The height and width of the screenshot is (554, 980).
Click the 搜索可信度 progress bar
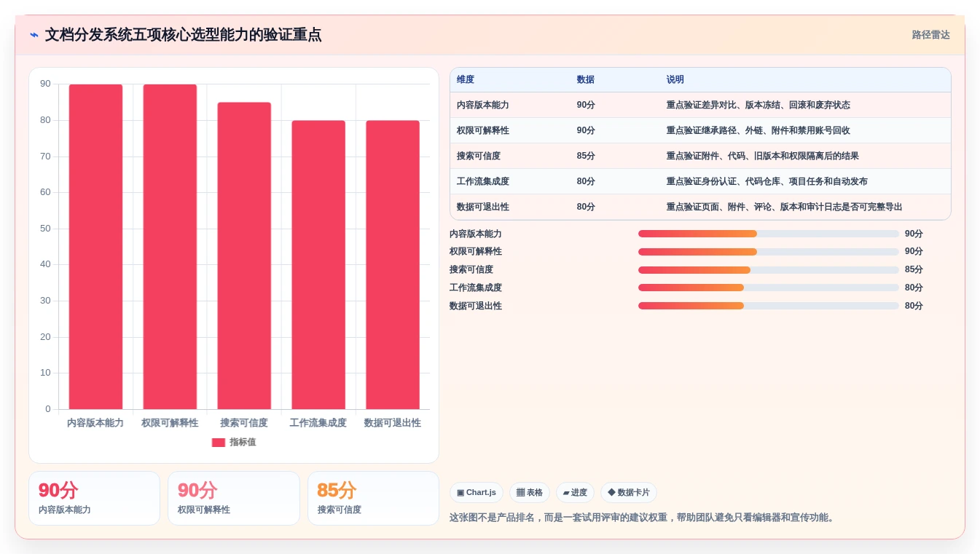click(x=769, y=270)
